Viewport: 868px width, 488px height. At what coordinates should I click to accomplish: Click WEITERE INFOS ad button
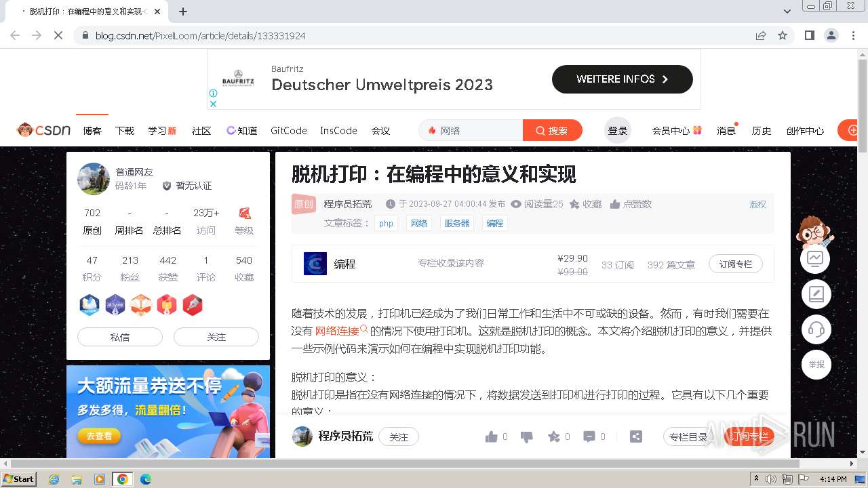click(623, 79)
